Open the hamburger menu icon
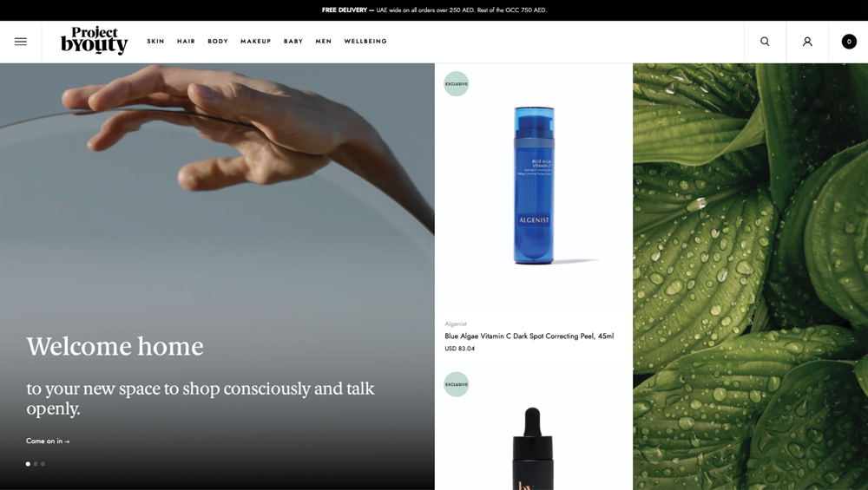The height and width of the screenshot is (490, 868). [x=21, y=42]
